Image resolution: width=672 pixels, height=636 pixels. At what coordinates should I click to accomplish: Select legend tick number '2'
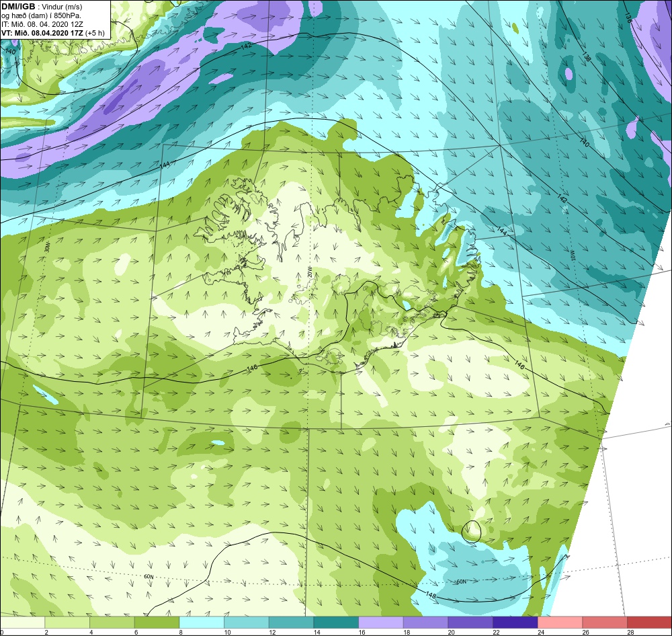(46, 632)
